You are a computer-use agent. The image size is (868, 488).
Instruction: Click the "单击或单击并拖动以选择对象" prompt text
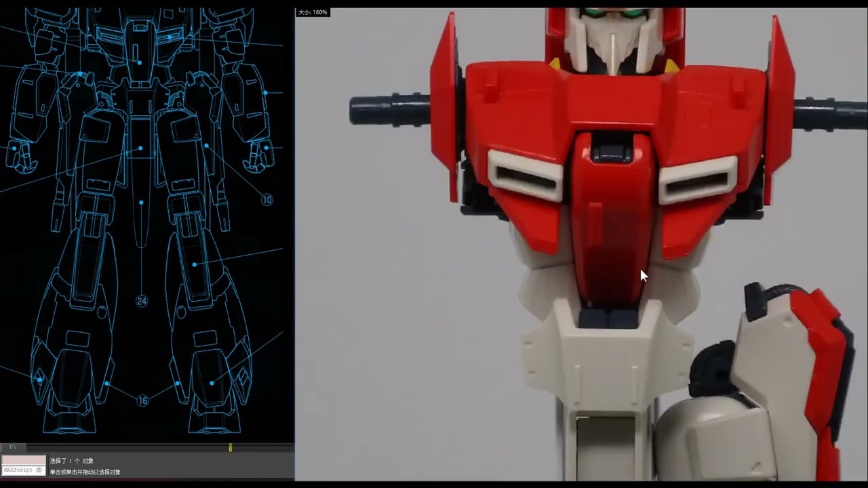tap(85, 472)
